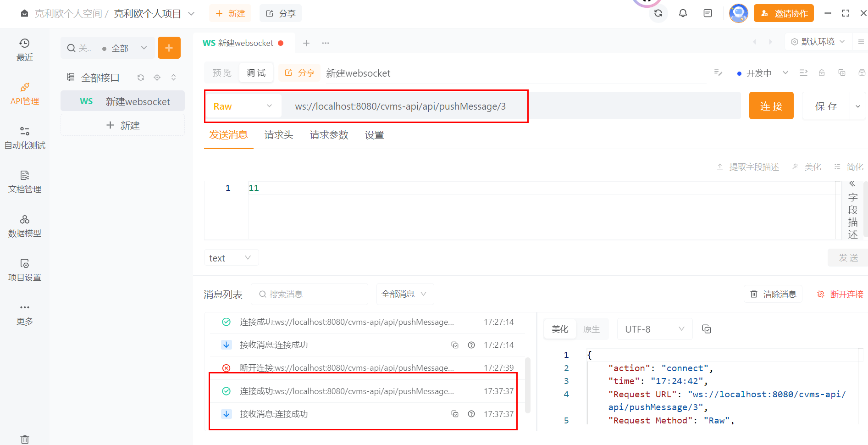Open the Raw protocol dropdown
The height and width of the screenshot is (445, 868).
tap(243, 106)
